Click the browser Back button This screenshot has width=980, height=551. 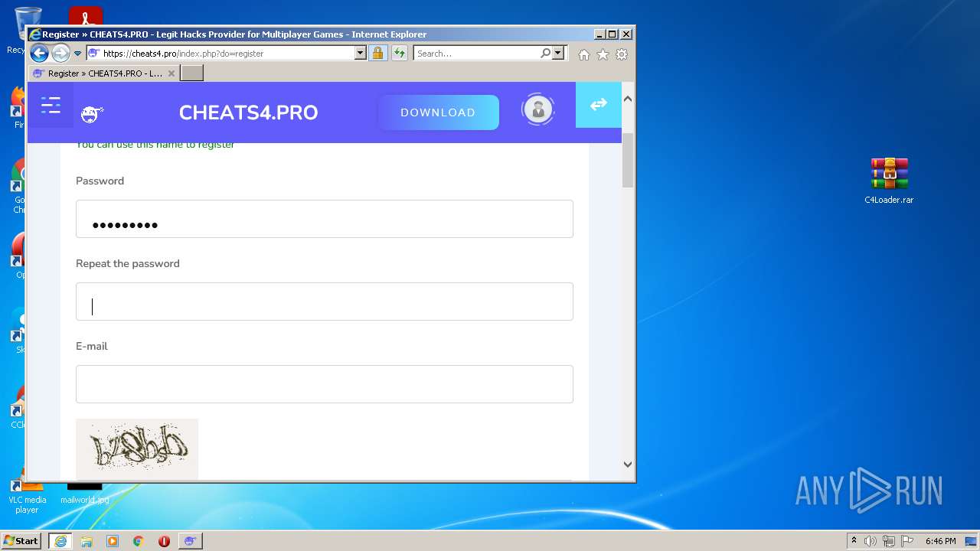pyautogui.click(x=39, y=54)
